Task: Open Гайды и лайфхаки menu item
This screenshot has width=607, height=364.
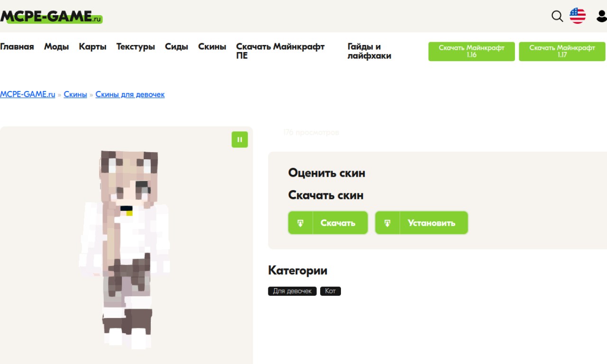Action: (369, 51)
